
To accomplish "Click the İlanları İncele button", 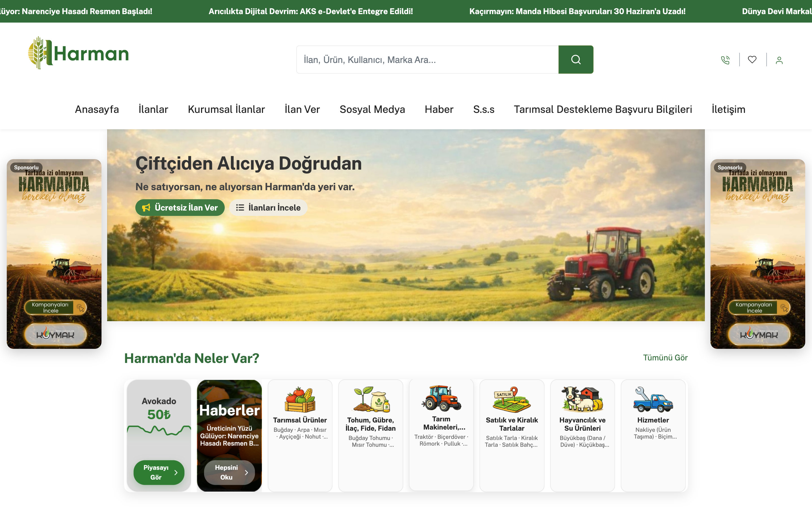I will 268,208.
